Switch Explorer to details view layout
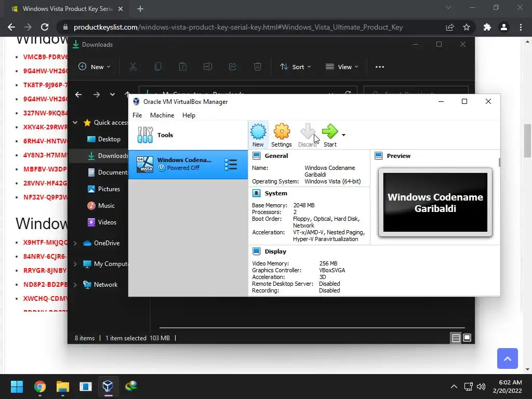This screenshot has width=532, height=399. click(x=456, y=338)
